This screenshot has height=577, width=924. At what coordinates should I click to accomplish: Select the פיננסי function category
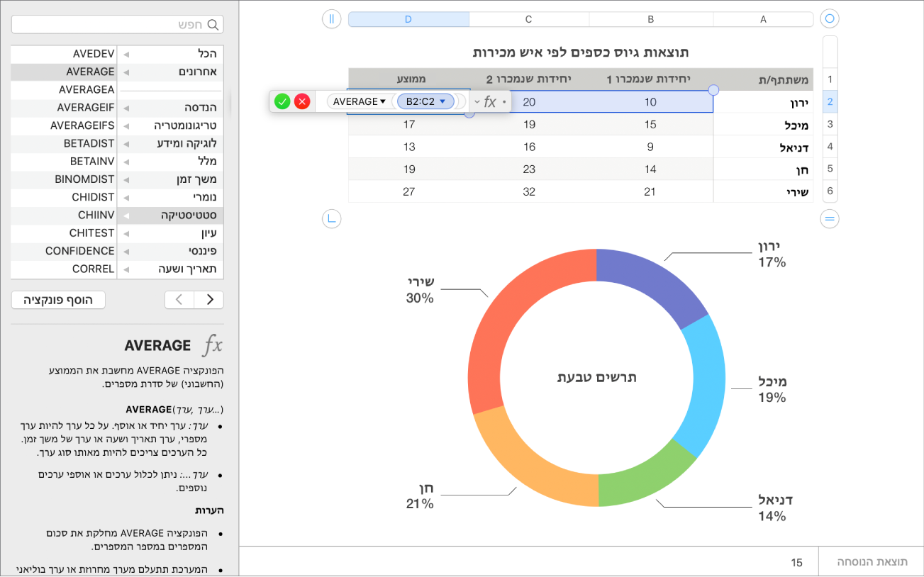tap(170, 251)
